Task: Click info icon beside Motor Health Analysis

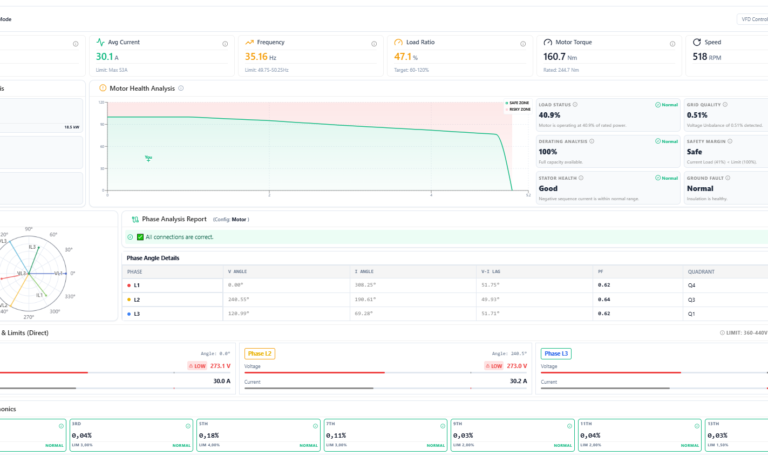Action: pos(181,88)
